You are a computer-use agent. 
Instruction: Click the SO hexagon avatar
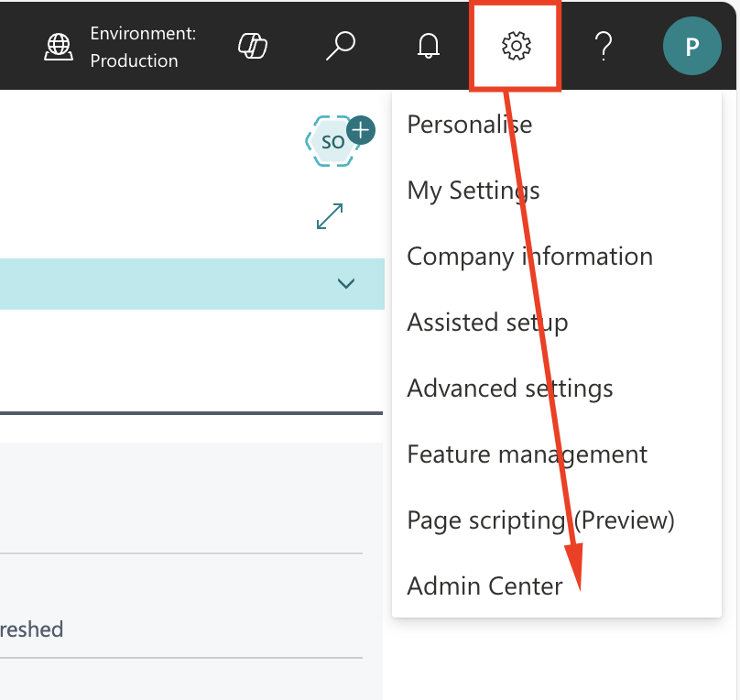point(332,142)
